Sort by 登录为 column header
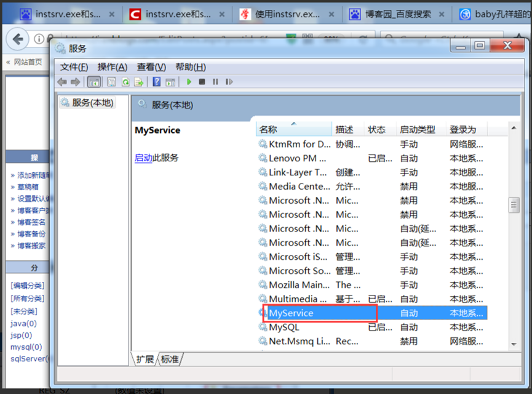 pos(467,129)
